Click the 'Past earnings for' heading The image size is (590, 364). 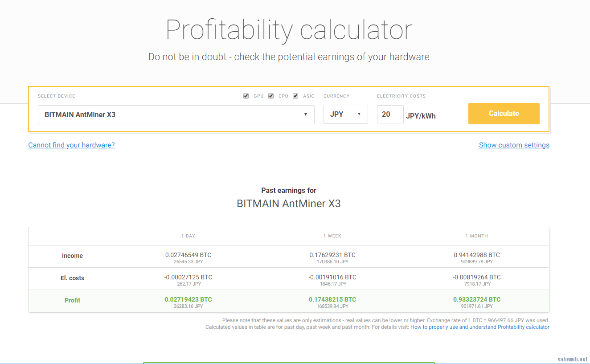tap(288, 190)
